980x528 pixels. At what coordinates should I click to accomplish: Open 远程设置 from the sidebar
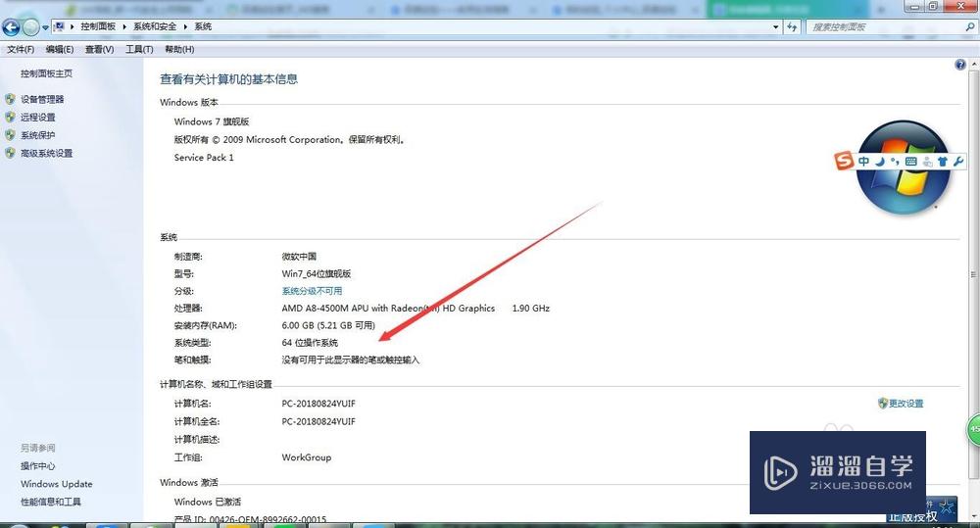(x=37, y=118)
